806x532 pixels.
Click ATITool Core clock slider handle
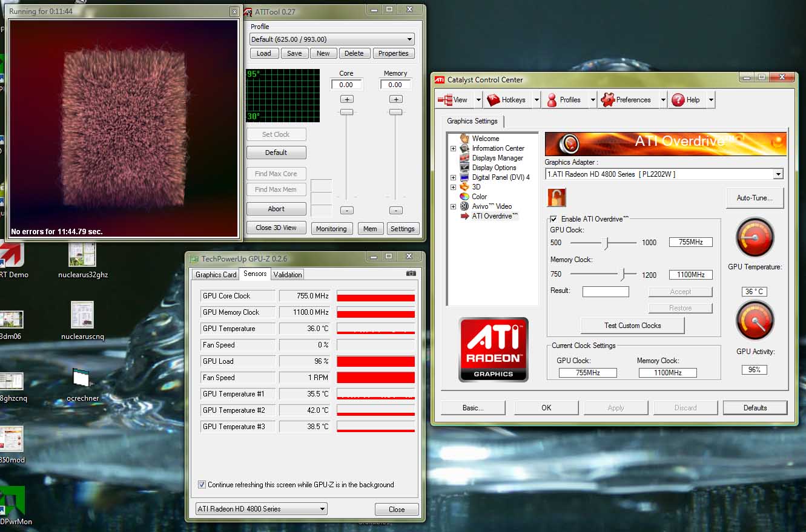[346, 112]
